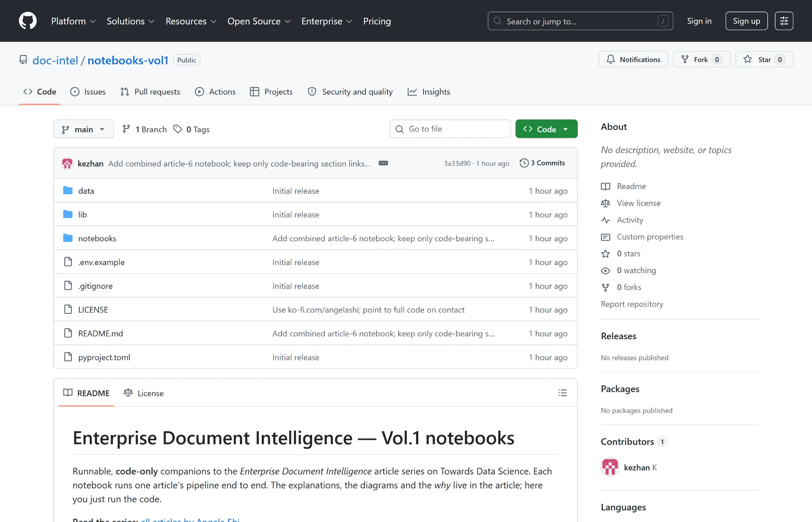Open the notebooks folder icon
This screenshot has height=522, width=812.
[68, 238]
